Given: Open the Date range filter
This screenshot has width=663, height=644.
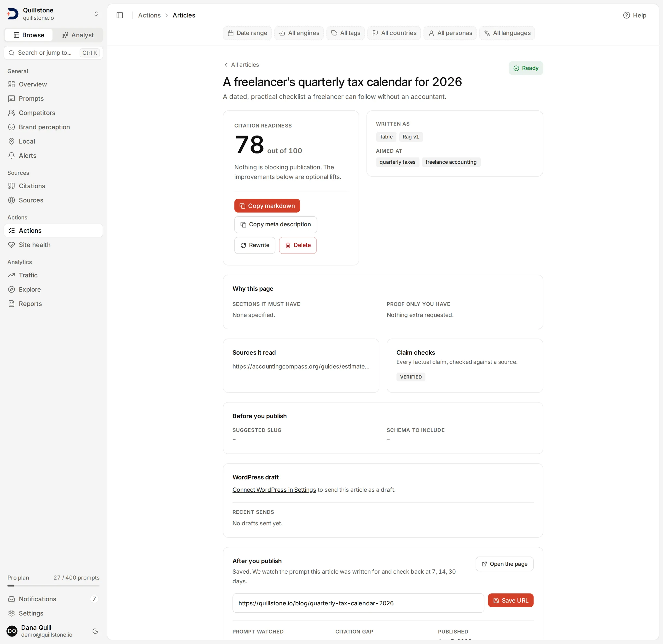Looking at the screenshot, I should 247,33.
